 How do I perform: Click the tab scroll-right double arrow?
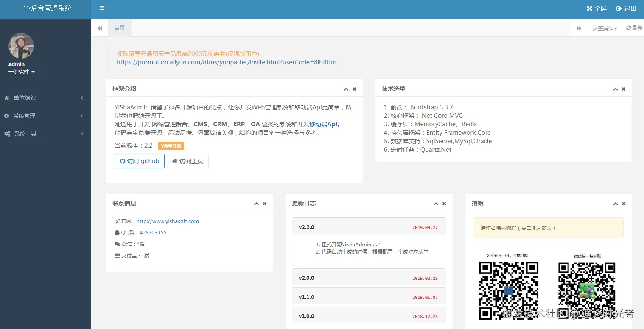[579, 28]
